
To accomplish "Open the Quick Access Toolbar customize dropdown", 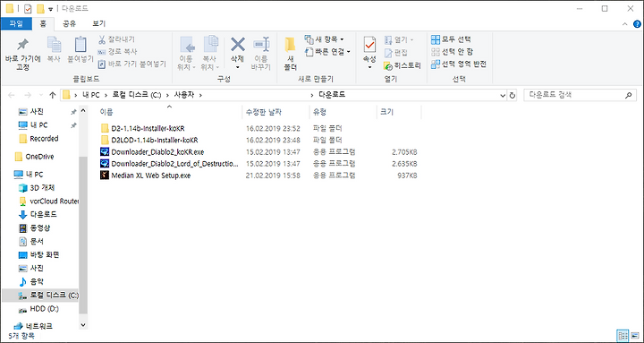I will click(x=50, y=9).
